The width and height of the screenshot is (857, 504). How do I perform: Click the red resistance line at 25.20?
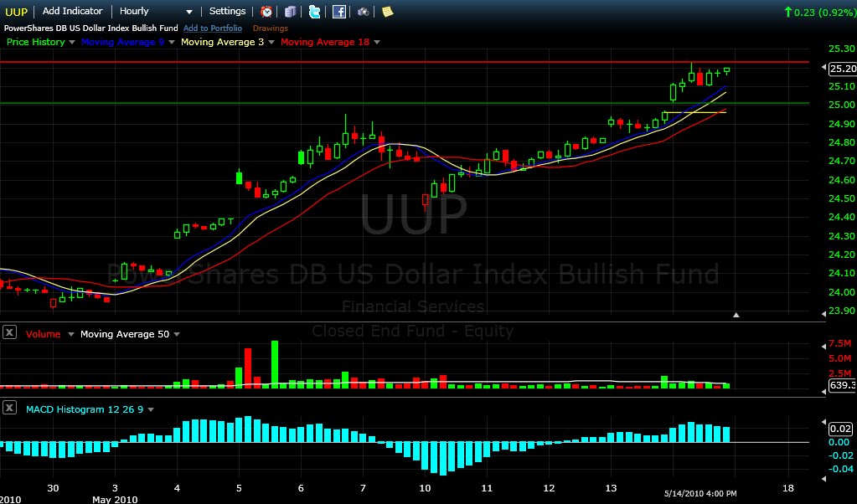click(x=405, y=62)
